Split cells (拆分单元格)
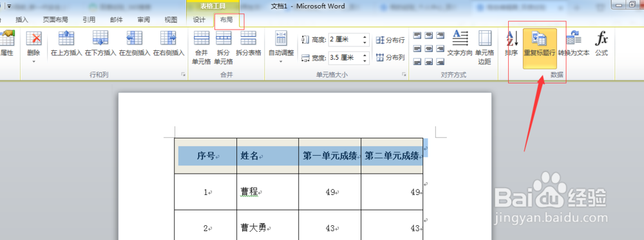The image size is (644, 240). (x=223, y=47)
